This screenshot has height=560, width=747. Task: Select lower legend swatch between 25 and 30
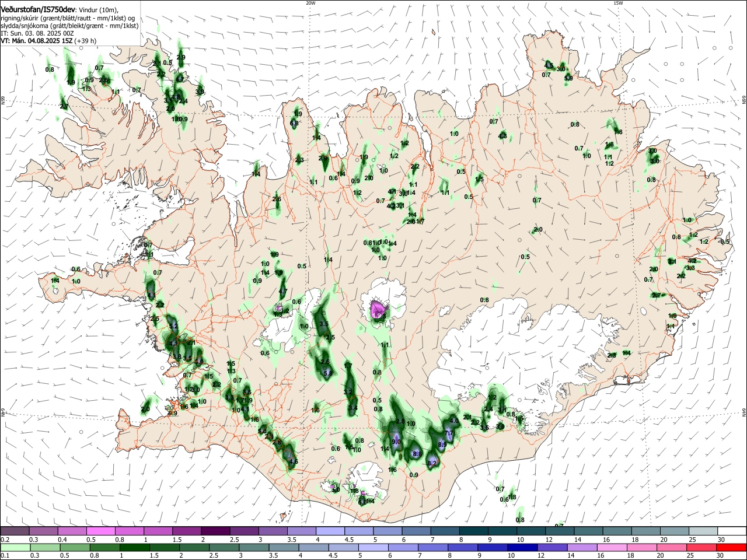[702, 547]
